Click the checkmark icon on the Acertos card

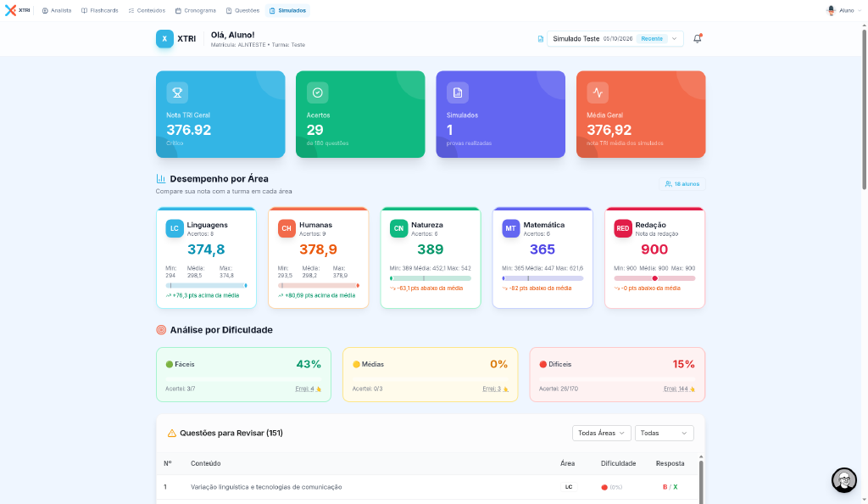tap(318, 92)
